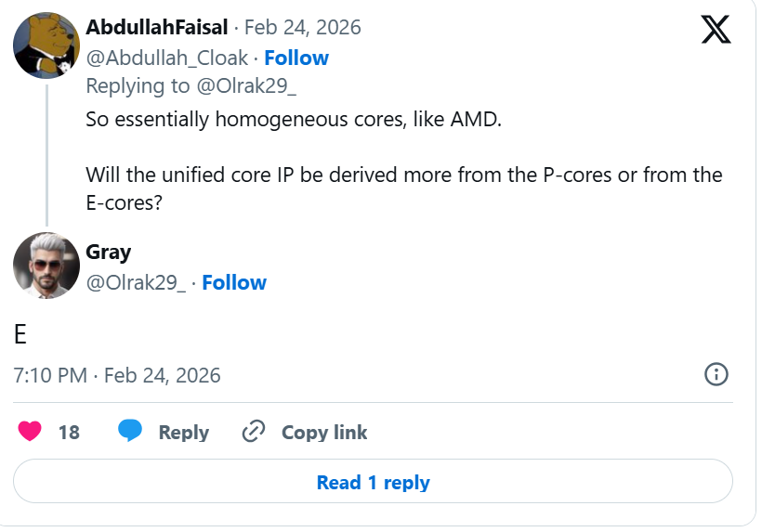Open Gray's profile avatar
762x532 pixels.
pyautogui.click(x=46, y=266)
